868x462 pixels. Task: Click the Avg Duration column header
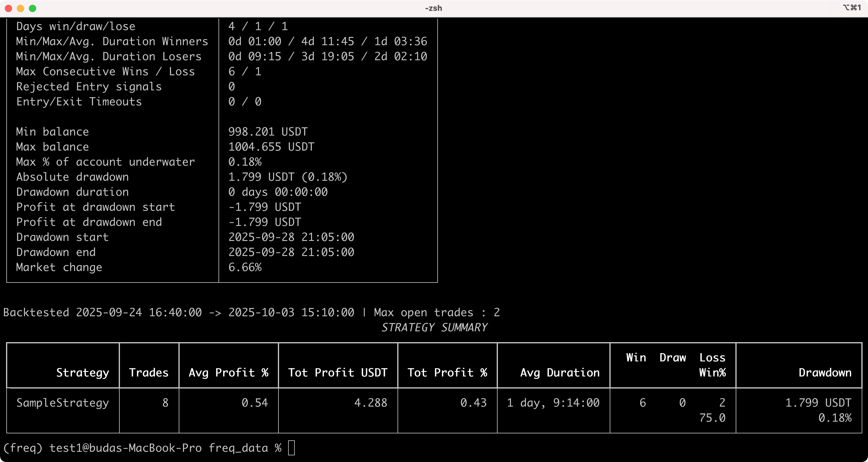click(560, 373)
